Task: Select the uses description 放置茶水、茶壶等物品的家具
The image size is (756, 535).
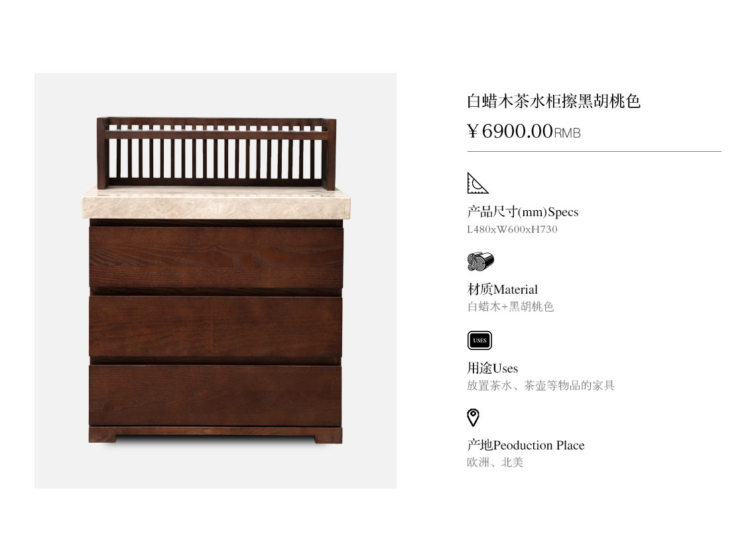Action: pyautogui.click(x=540, y=386)
